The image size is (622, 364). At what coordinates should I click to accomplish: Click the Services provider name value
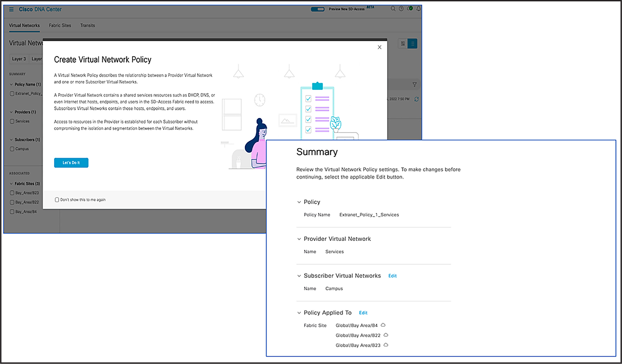334,252
